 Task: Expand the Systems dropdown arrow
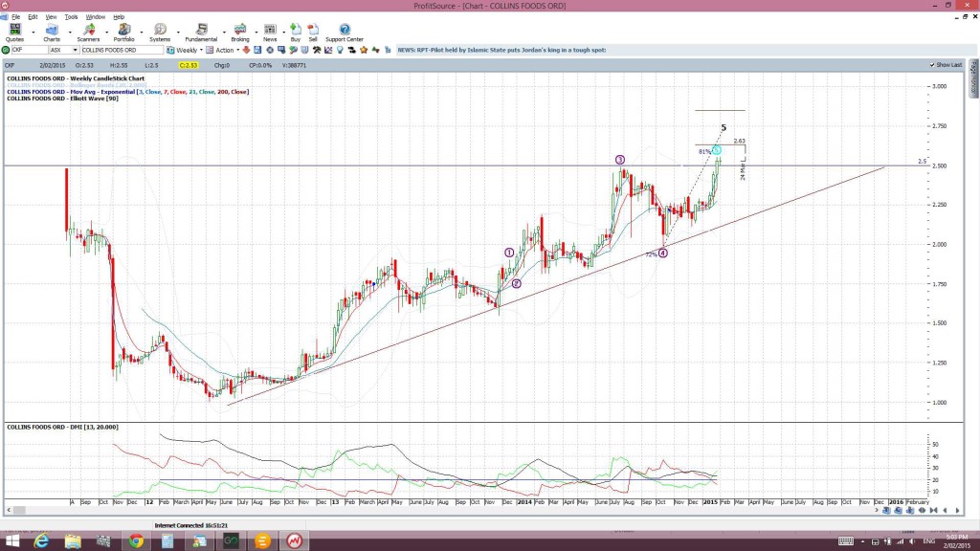click(x=178, y=32)
